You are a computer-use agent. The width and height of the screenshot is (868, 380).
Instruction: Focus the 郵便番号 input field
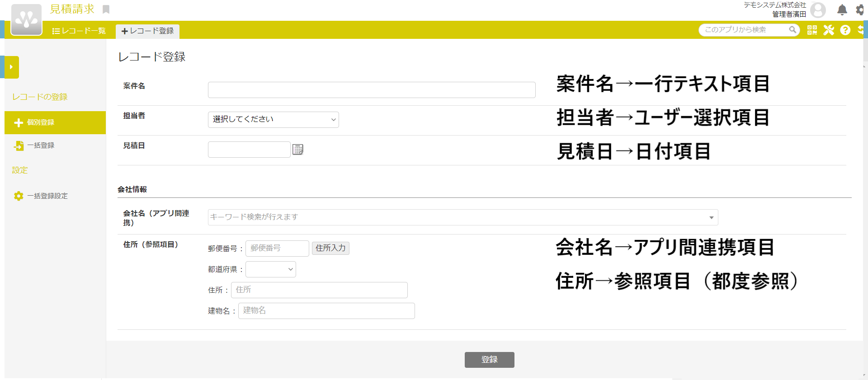pos(277,248)
